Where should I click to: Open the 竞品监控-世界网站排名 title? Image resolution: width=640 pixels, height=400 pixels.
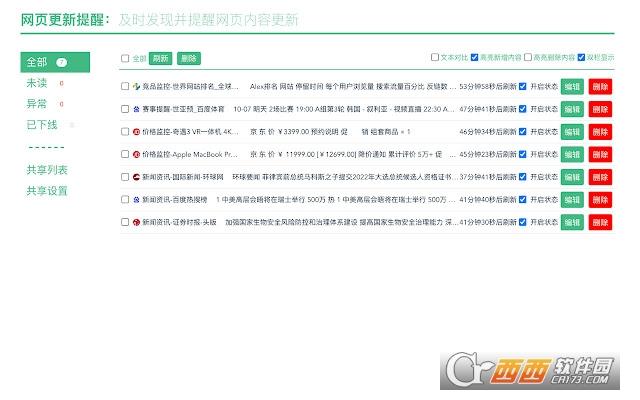[190, 87]
